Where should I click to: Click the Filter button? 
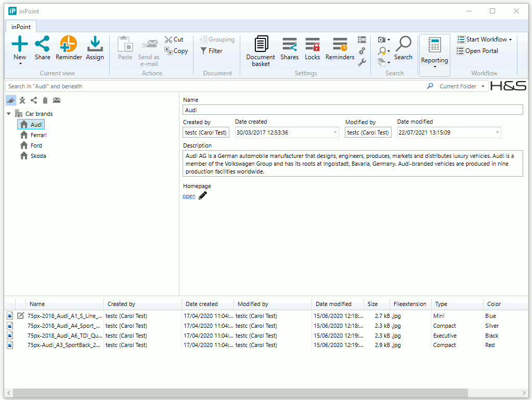(x=211, y=51)
